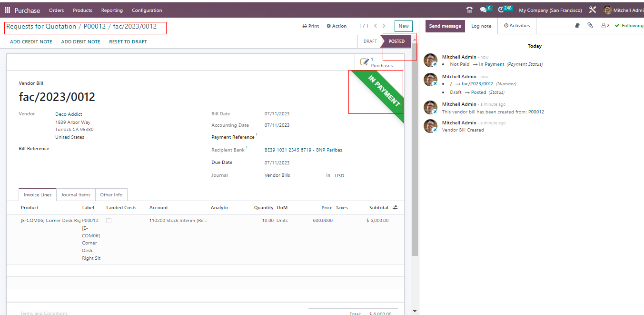This screenshot has width=644, height=315.
Task: Switch to the Other Info tab
Action: [111, 195]
